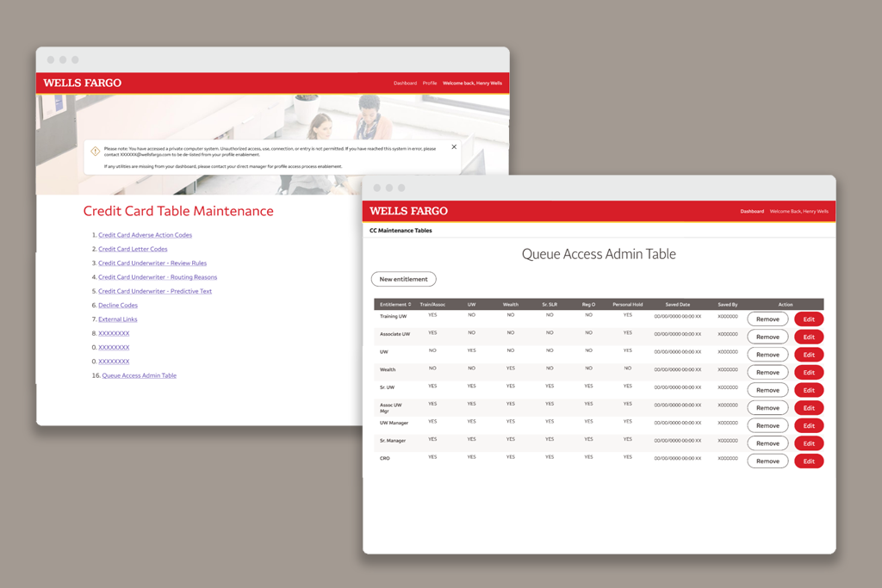
Task: Edit the CRO entitlement row
Action: pyautogui.click(x=808, y=461)
